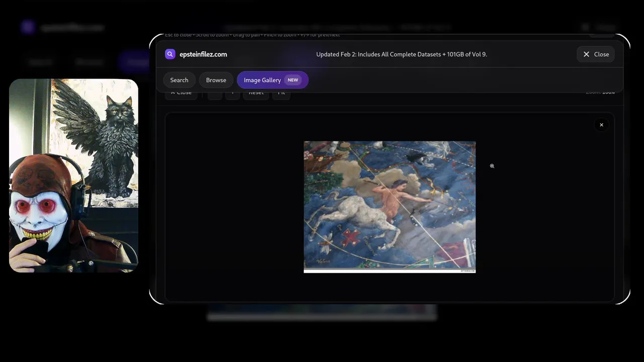644x362 pixels.
Task: Click the purple magnifier logo icon
Action: click(x=170, y=54)
